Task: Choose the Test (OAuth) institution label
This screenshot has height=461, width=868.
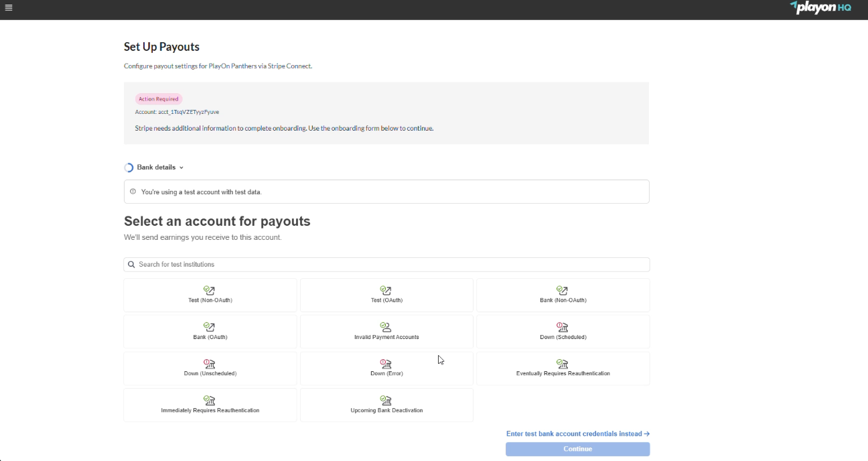Action: click(386, 300)
